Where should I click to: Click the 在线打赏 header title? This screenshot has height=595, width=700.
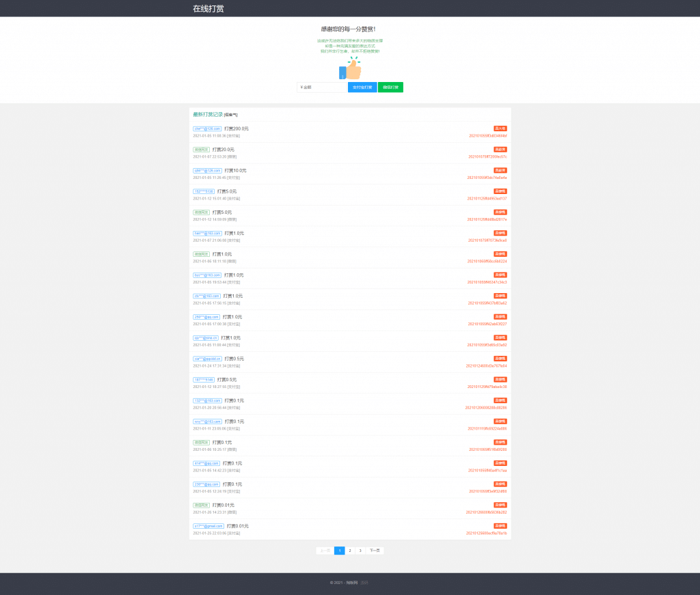pos(208,9)
